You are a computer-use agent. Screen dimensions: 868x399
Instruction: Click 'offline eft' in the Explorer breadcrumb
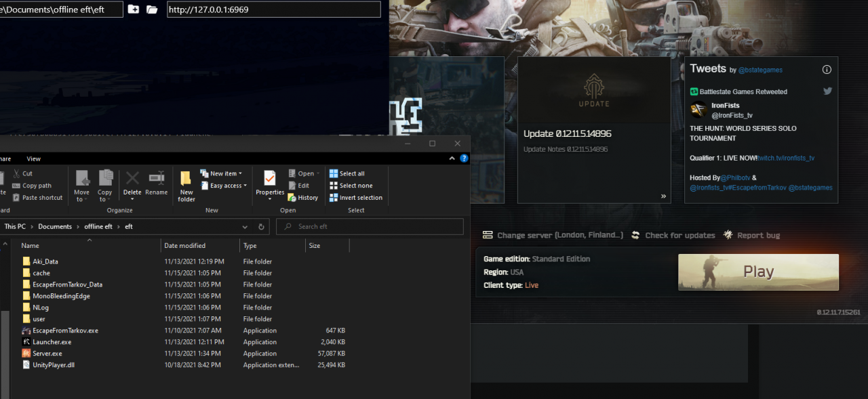tap(98, 227)
